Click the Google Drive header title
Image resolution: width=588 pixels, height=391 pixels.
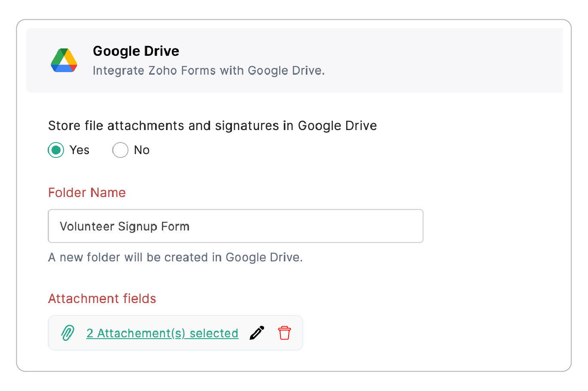[136, 51]
